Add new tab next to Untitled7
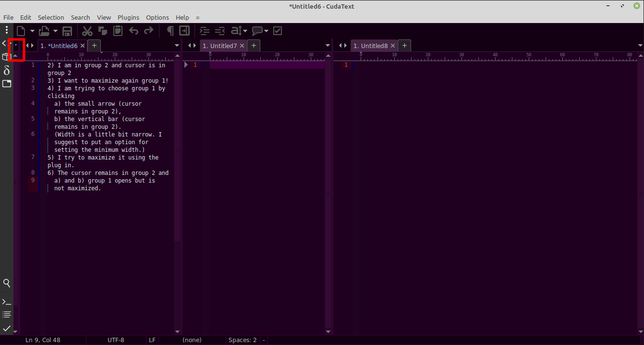 tap(254, 46)
